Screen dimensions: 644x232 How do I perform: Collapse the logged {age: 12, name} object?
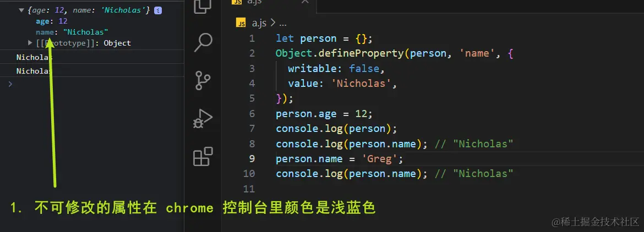tap(21, 10)
